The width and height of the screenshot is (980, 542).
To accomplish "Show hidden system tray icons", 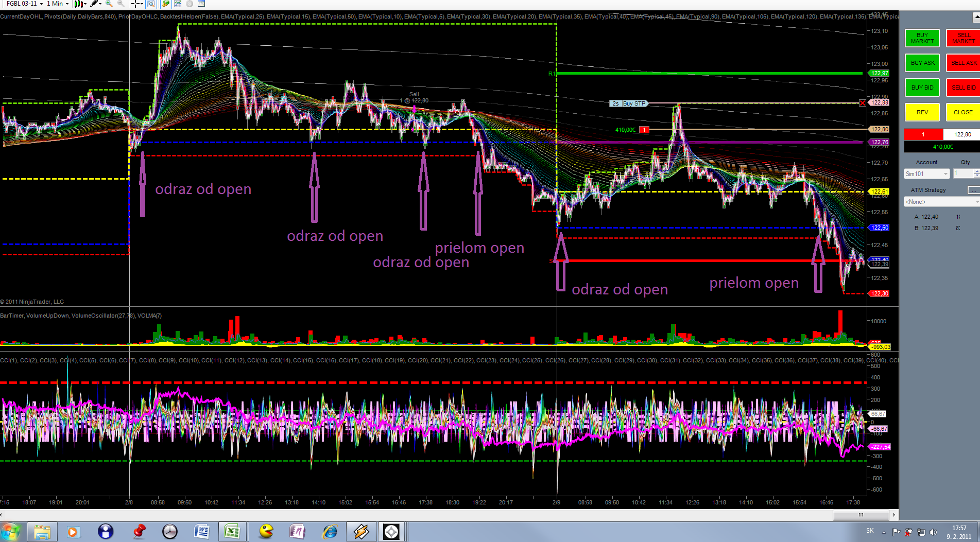I will click(884, 532).
